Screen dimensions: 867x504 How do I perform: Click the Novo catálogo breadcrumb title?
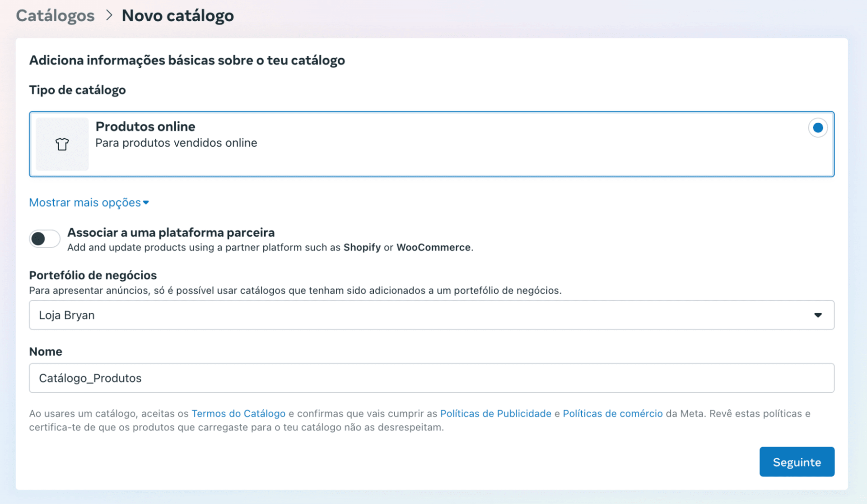(177, 15)
